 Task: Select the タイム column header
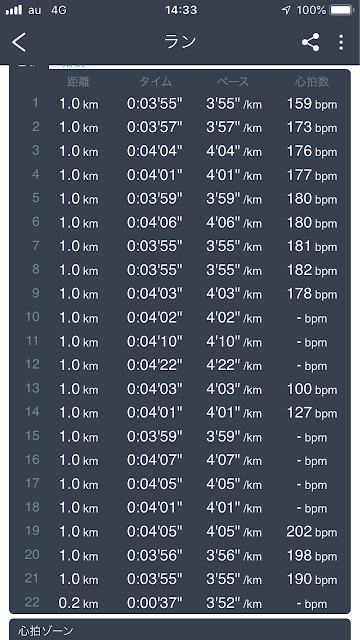pyautogui.click(x=156, y=82)
